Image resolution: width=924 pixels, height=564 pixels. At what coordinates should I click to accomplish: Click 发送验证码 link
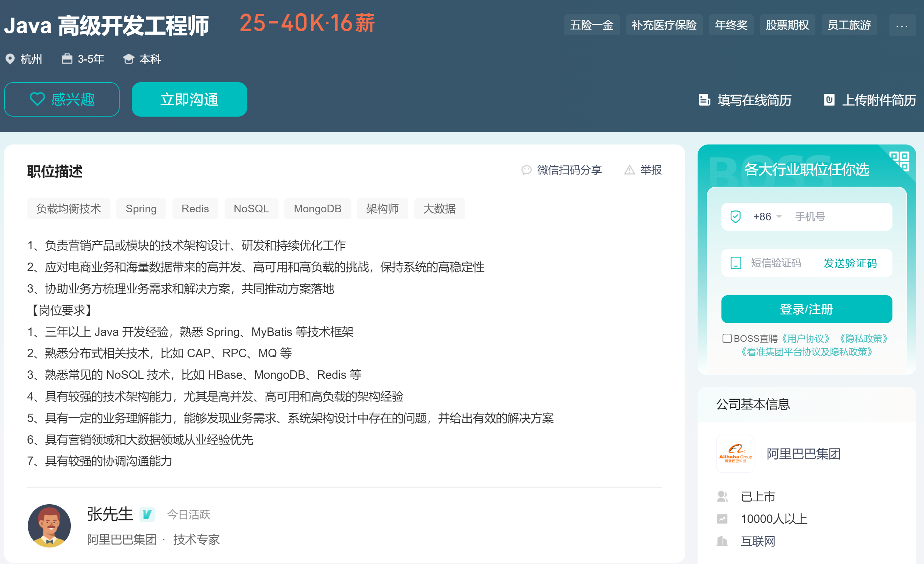pyautogui.click(x=850, y=263)
